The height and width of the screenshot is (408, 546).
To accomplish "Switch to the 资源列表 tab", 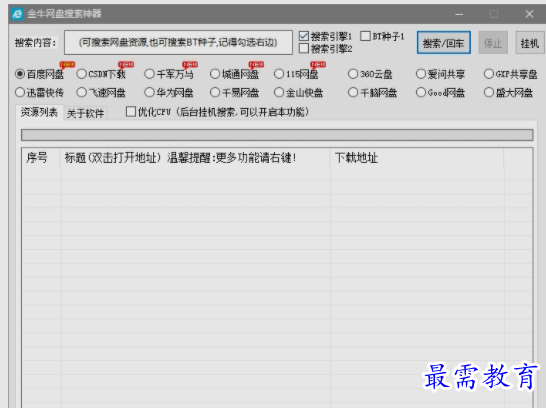I will coord(39,112).
